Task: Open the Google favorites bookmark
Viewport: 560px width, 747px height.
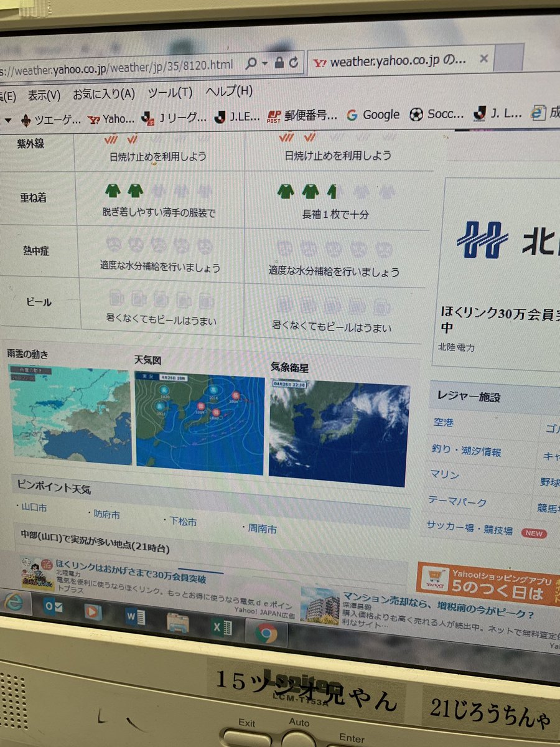Action: click(x=373, y=115)
